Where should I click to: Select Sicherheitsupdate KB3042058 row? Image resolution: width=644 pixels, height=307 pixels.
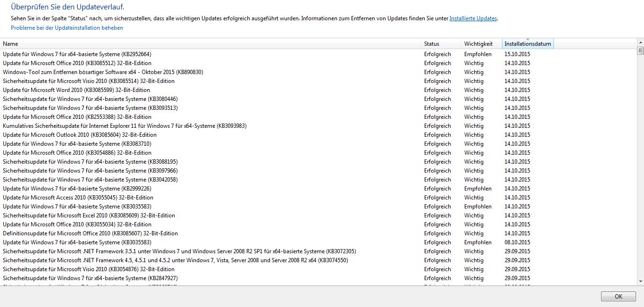(x=318, y=180)
